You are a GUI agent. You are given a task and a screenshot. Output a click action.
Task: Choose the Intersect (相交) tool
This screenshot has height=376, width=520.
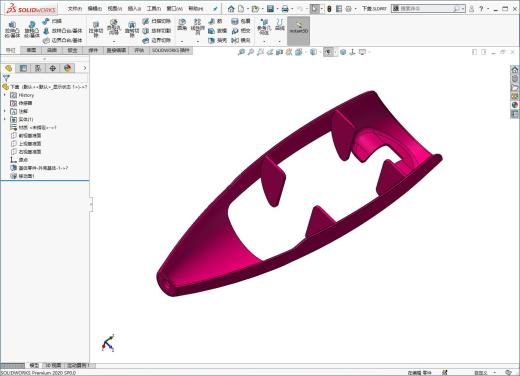[x=241, y=31]
